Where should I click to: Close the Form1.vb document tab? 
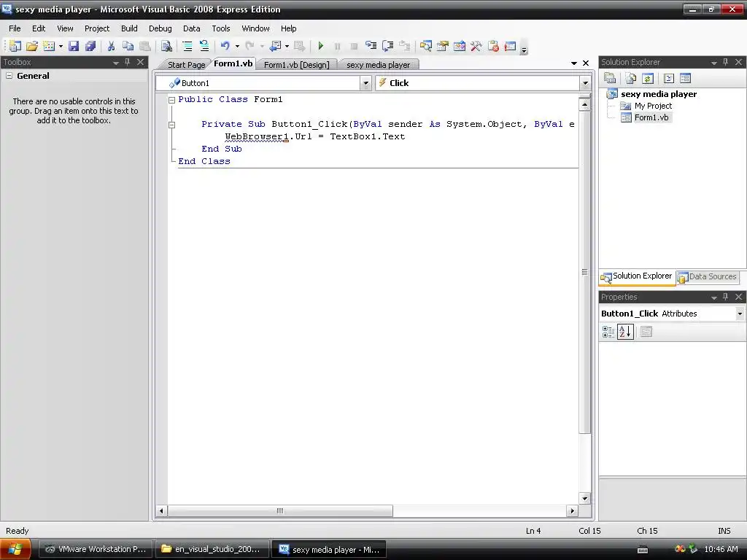(586, 63)
